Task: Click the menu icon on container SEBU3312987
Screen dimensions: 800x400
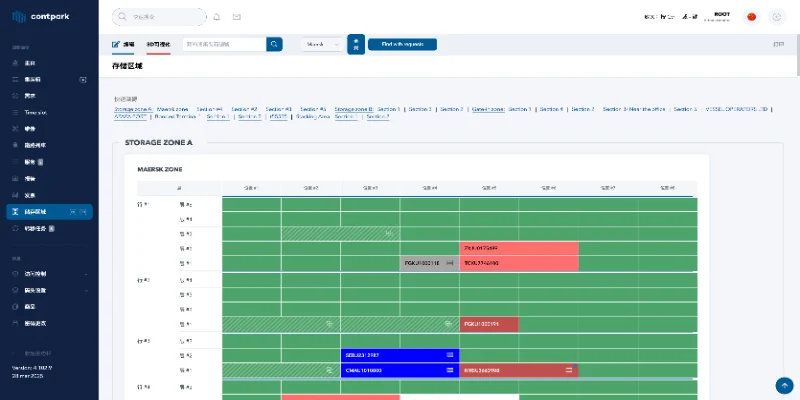Action: 450,355
